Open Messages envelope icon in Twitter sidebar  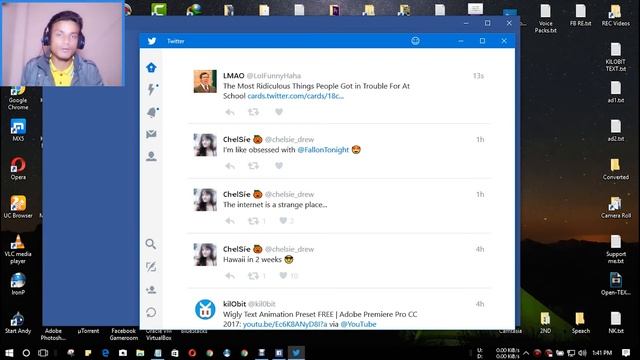[x=151, y=134]
